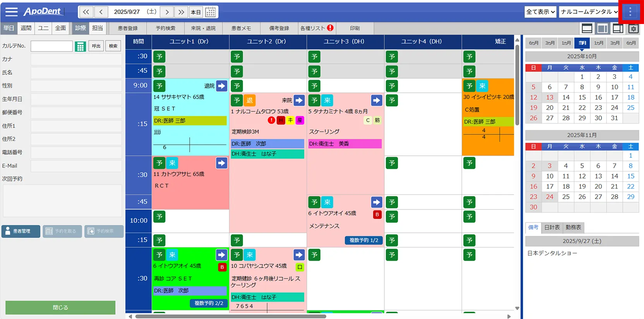Viewport: 644px width, 319px height.
Task: Open the hamburger main menu
Action: 11,12
